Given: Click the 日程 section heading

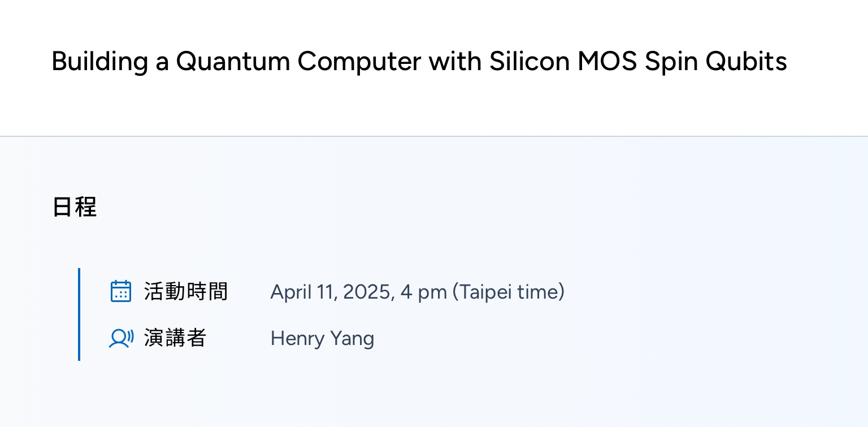Looking at the screenshot, I should [x=75, y=207].
